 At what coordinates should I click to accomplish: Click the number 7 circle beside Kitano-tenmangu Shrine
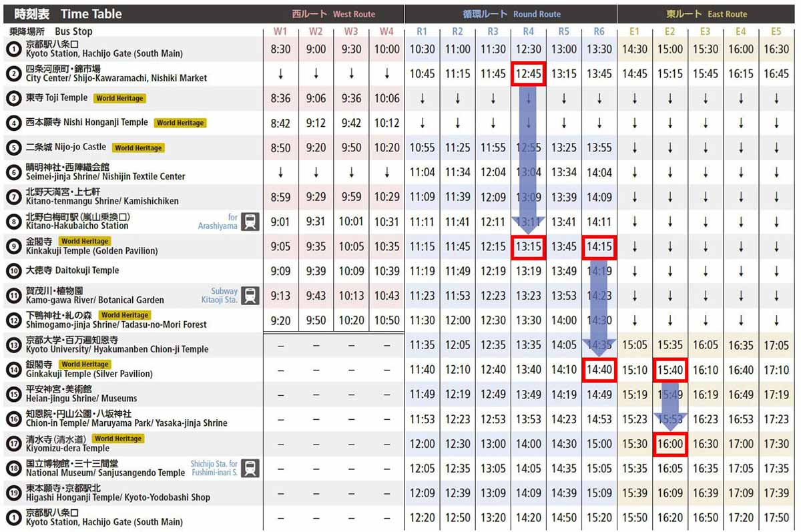pyautogui.click(x=14, y=197)
